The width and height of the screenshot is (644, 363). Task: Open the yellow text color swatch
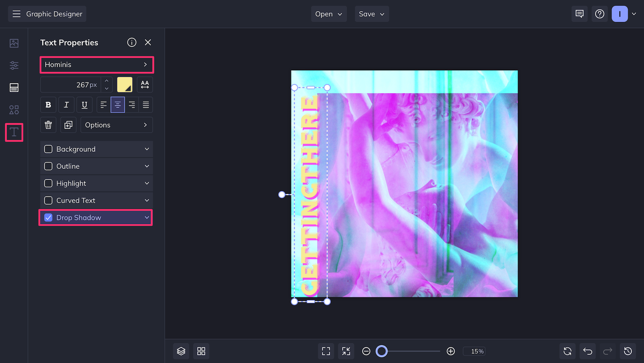tap(125, 85)
